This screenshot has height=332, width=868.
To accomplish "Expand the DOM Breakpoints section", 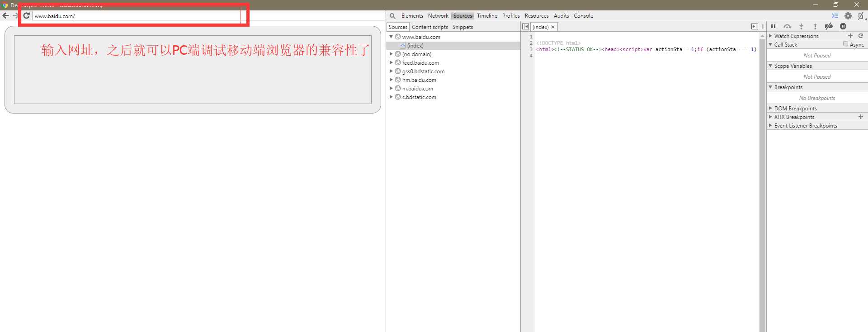I will 770,108.
